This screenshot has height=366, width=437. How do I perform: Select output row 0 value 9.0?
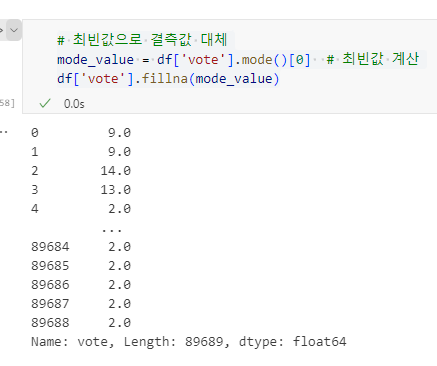[119, 133]
